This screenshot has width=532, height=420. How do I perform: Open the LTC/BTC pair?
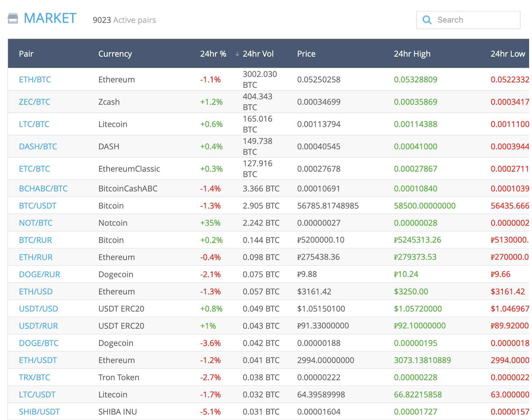coord(34,124)
